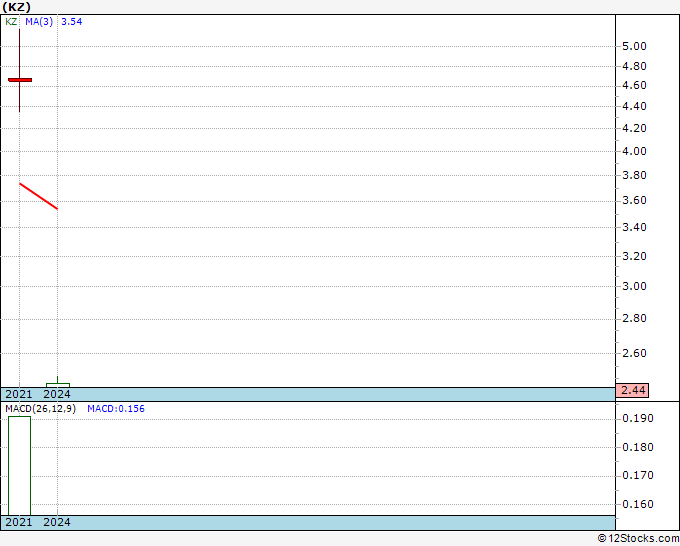Click the 3.54 moving average value

72,22
